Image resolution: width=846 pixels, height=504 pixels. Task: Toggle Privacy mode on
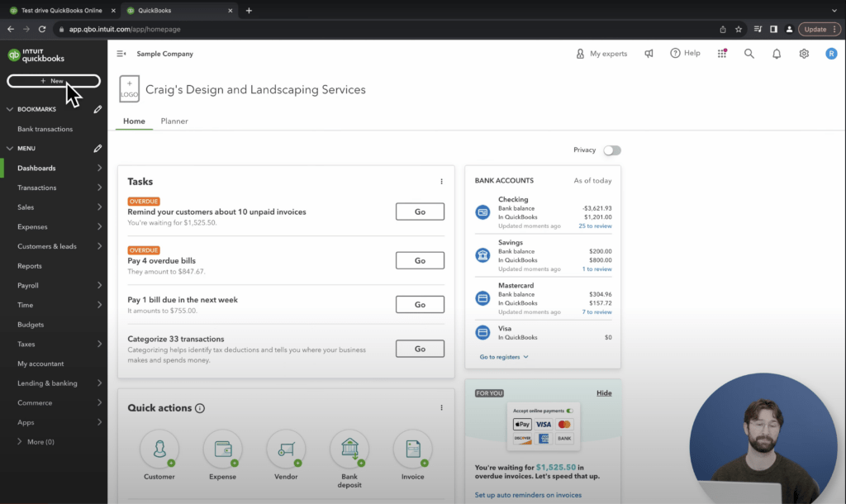point(612,150)
